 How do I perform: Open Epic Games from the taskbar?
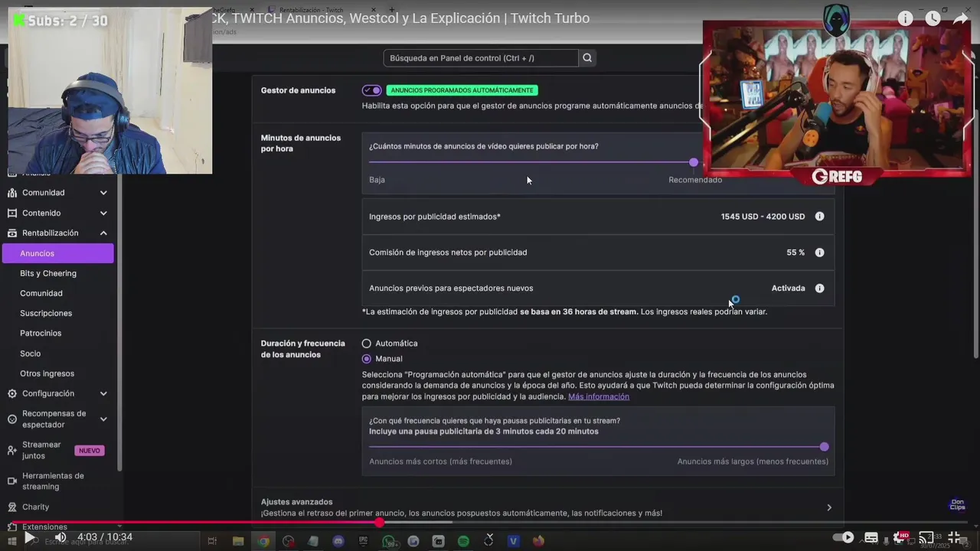[364, 541]
